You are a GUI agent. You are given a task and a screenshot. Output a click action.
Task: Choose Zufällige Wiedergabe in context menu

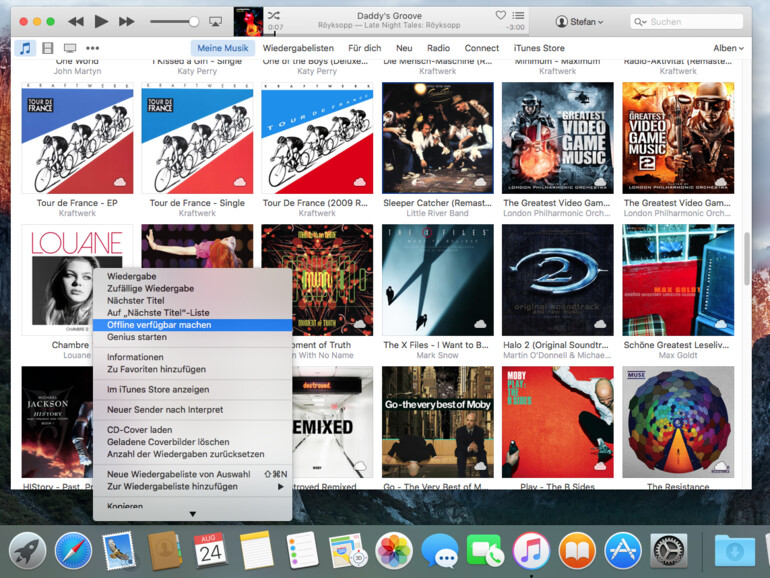[192, 289]
